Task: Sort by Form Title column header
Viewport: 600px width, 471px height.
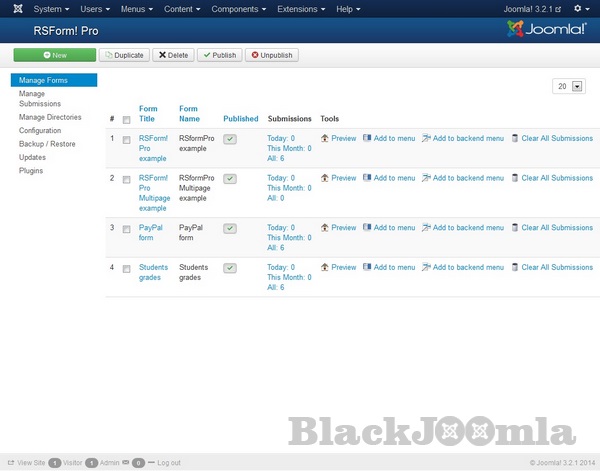Action: tap(149, 113)
